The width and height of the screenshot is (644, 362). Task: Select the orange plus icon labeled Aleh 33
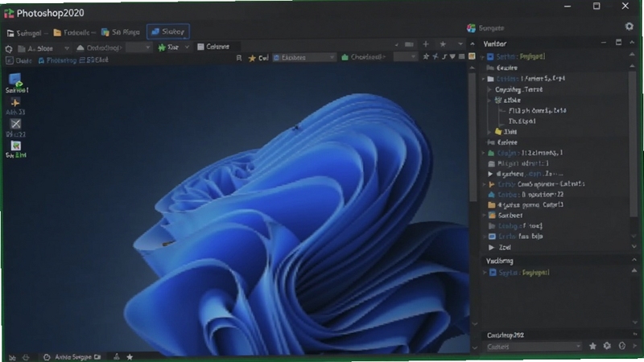tap(15, 102)
